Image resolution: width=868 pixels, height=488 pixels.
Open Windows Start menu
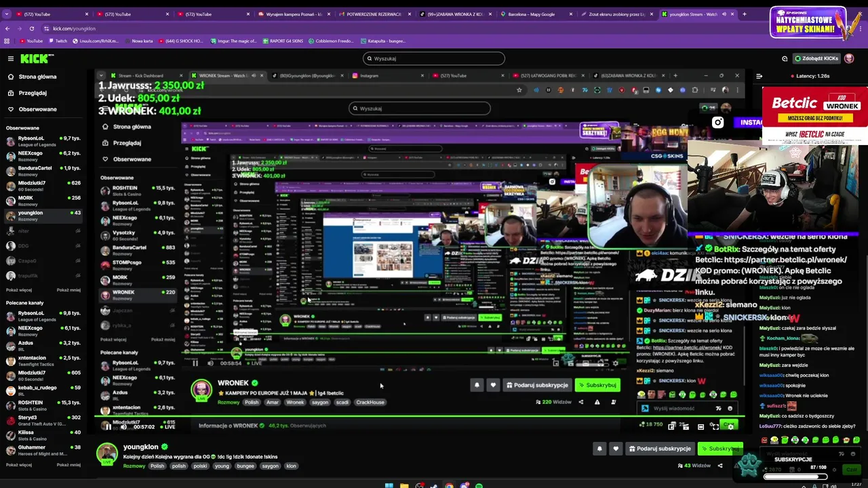tap(389, 485)
